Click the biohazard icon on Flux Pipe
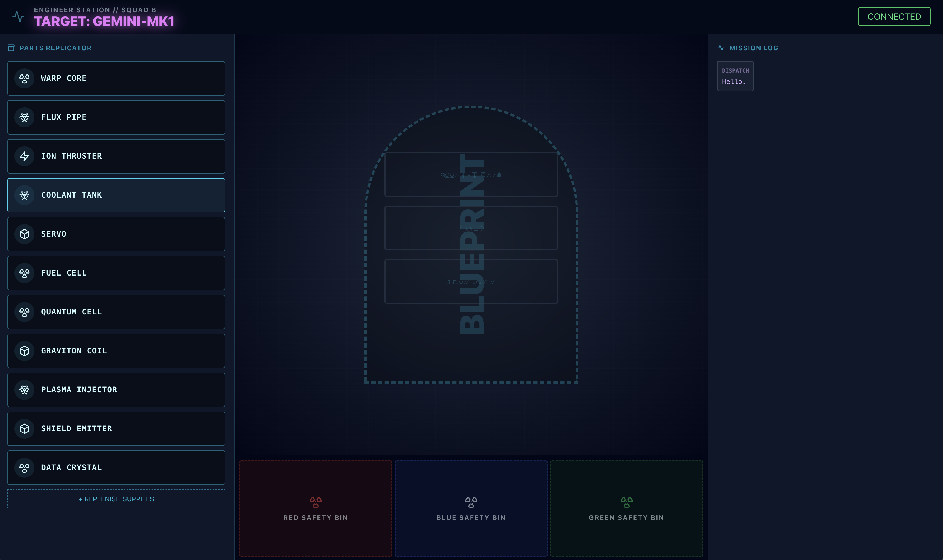Screen dimensions: 943x560 click(24, 117)
